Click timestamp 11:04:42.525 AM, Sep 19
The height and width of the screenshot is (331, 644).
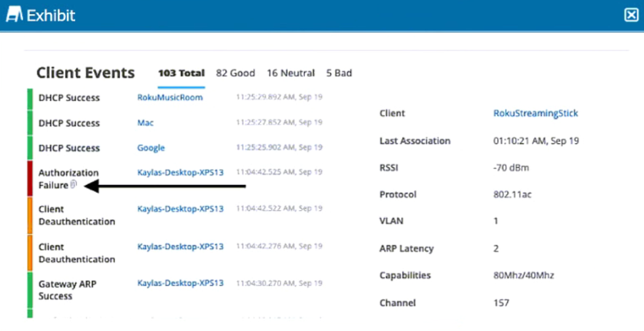point(279,172)
